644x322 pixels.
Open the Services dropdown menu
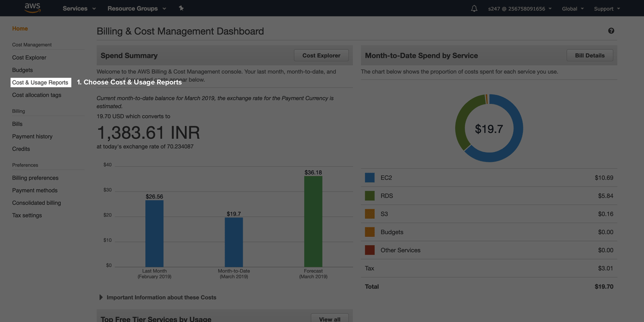click(79, 8)
